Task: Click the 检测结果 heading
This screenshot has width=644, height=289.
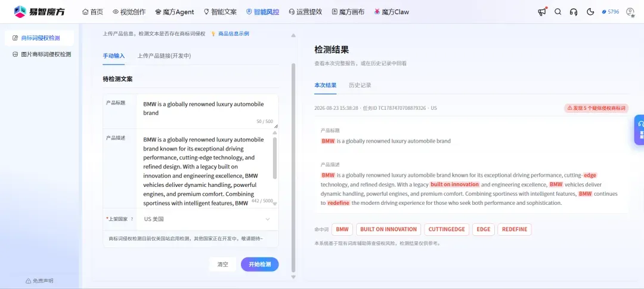Action: [332, 50]
